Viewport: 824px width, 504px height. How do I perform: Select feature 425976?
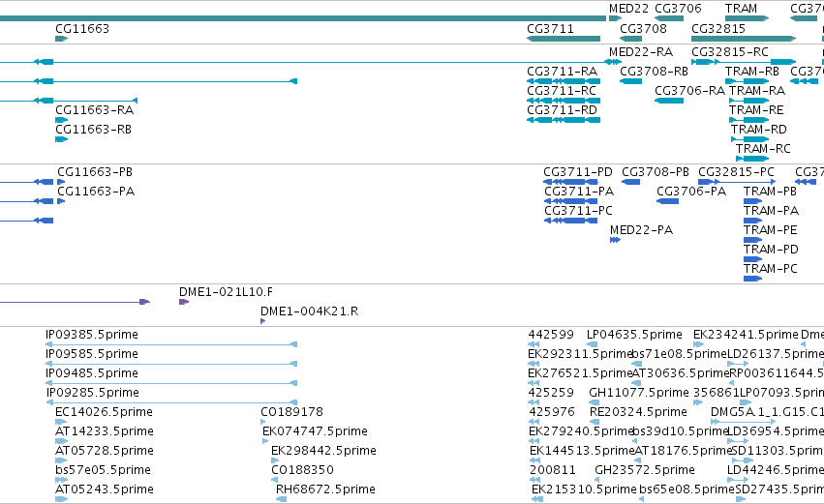[552, 413]
